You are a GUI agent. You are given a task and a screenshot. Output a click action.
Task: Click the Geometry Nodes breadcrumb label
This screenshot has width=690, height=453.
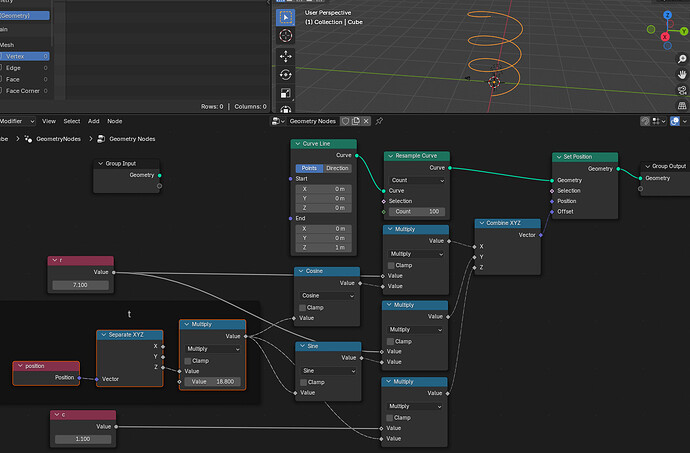click(x=132, y=139)
